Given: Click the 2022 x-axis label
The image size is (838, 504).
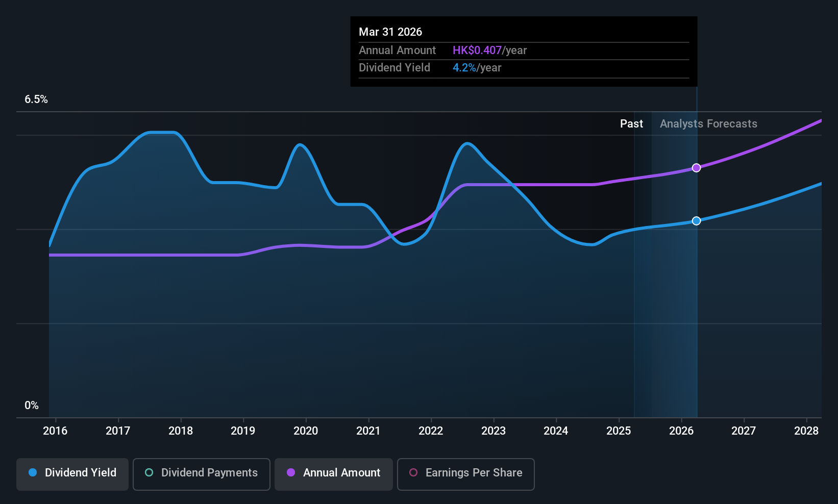Looking at the screenshot, I should click(431, 431).
